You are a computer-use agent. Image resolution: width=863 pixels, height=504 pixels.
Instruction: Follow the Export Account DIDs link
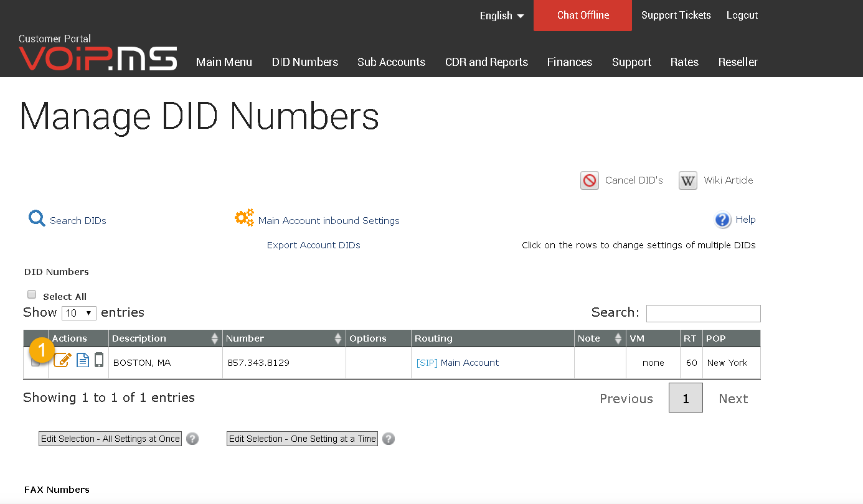click(x=314, y=245)
